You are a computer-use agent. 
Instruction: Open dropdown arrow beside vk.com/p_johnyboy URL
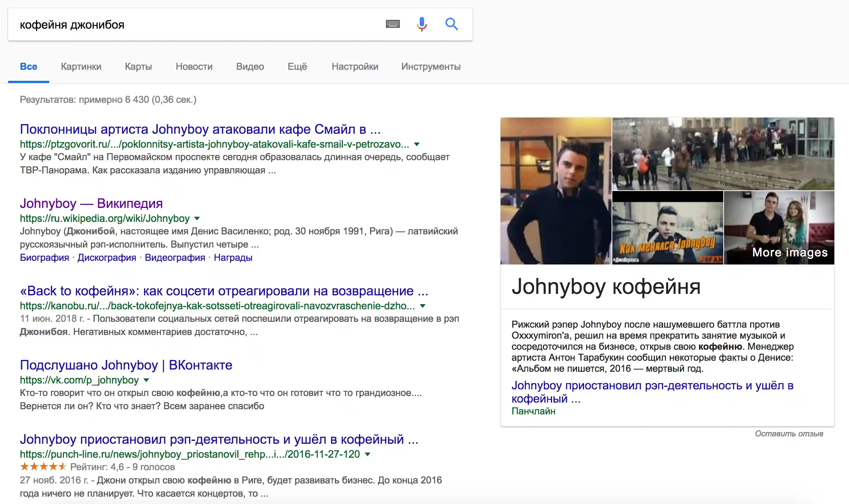tap(146, 380)
